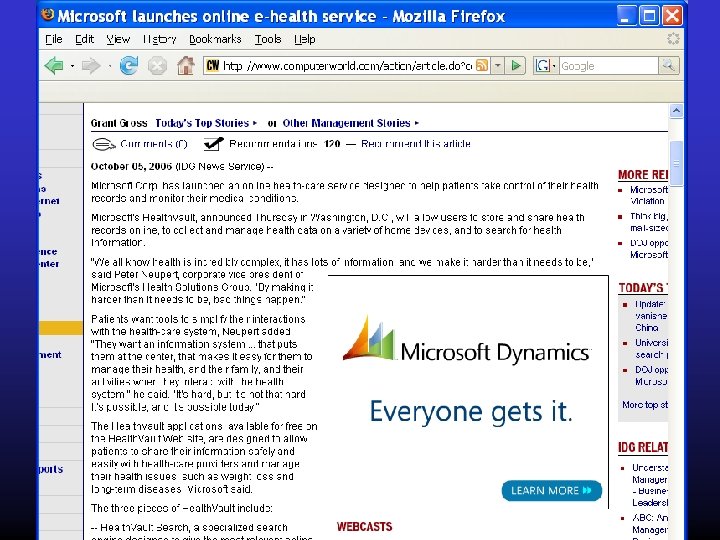The height and width of the screenshot is (540, 720).
Task: Click the Google search engine icon
Action: point(542,66)
